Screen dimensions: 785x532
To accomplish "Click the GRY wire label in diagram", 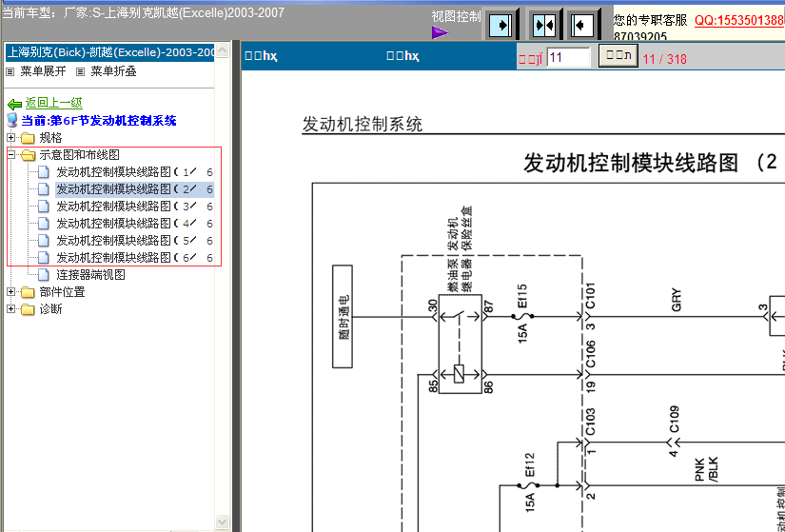I will coord(677,300).
